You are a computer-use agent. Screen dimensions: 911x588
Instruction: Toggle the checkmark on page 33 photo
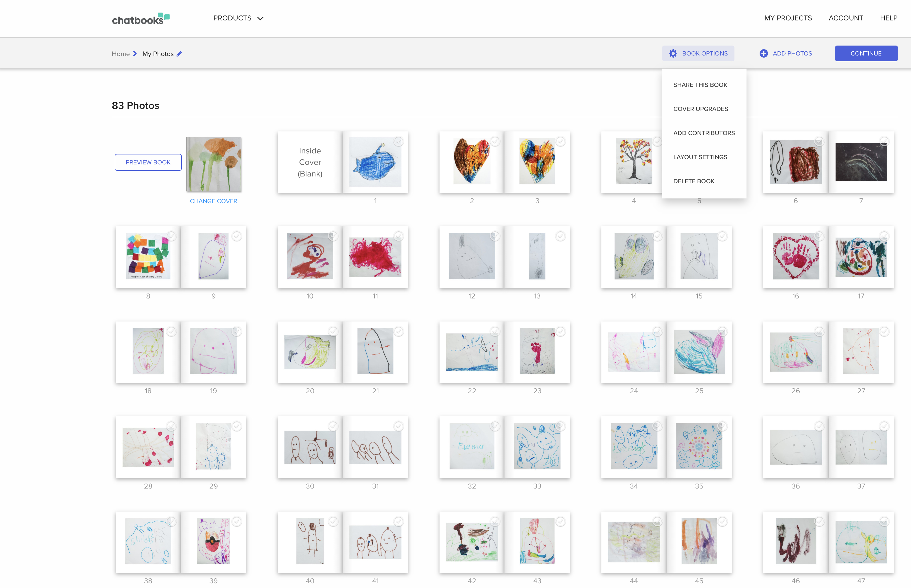point(560,426)
